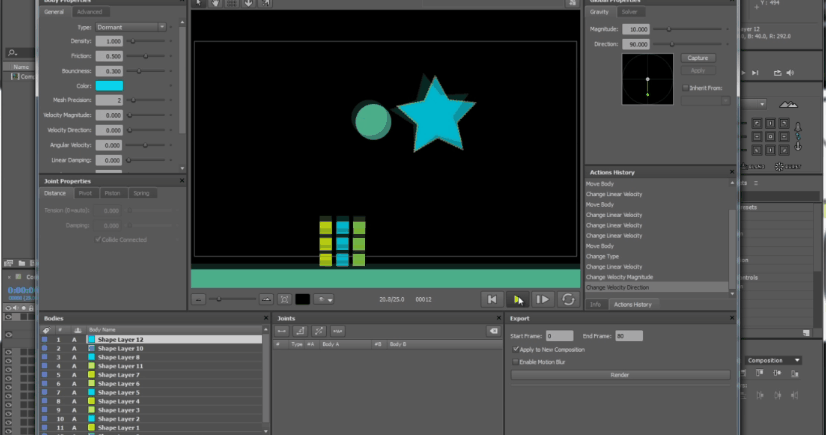The height and width of the screenshot is (435, 826).
Task: Toggle selection marker for Shape Layer 8
Action: click(x=45, y=357)
